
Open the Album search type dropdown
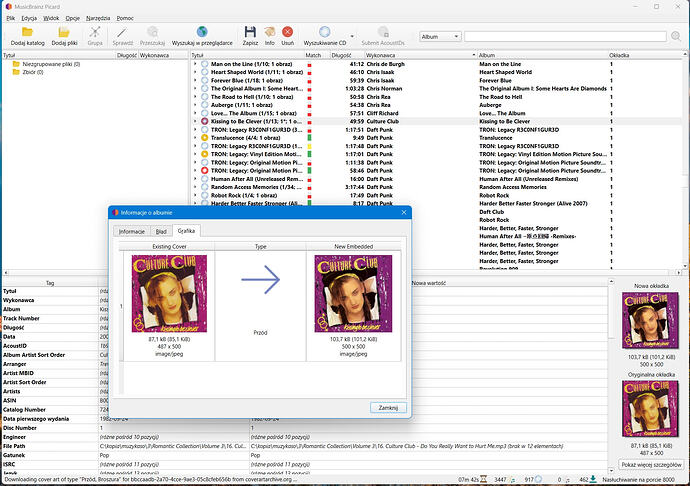tap(440, 37)
